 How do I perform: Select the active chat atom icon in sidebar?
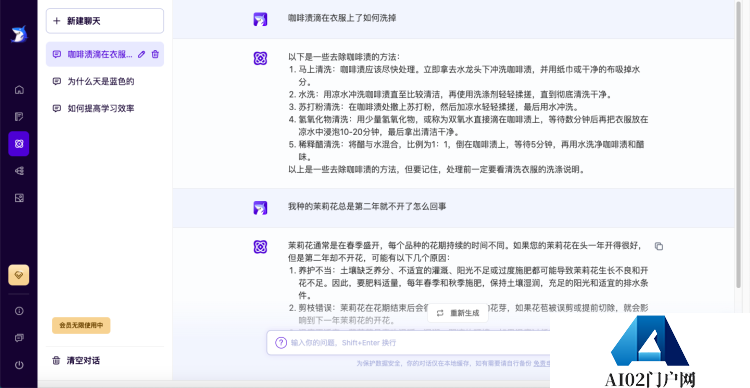tap(19, 144)
